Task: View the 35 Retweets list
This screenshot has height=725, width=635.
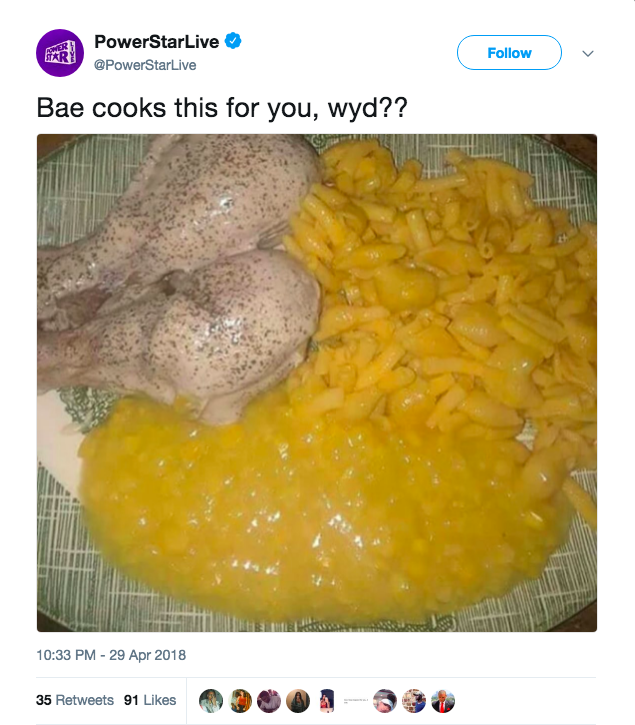Action: click(x=75, y=700)
